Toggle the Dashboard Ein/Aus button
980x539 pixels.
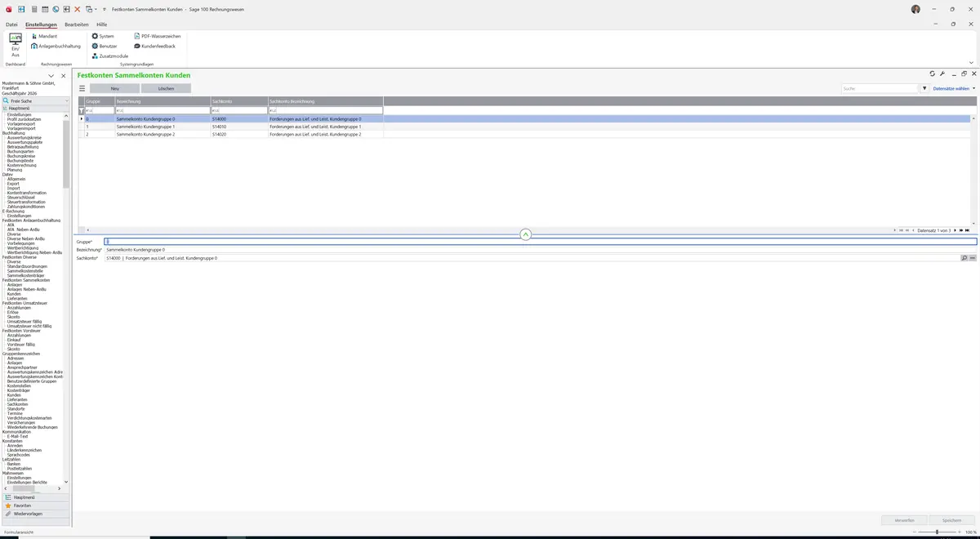click(x=16, y=45)
